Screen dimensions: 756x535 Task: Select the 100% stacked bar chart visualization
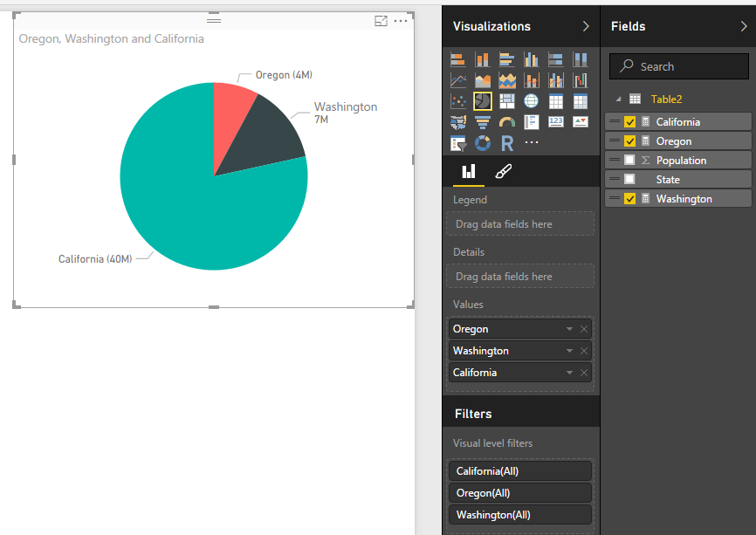click(x=556, y=59)
